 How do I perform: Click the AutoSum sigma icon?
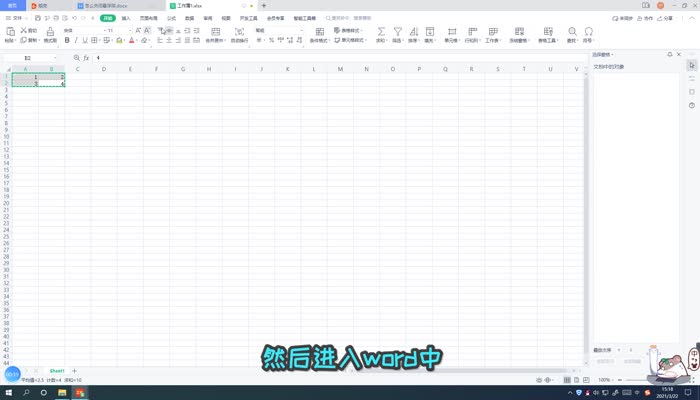tap(381, 31)
